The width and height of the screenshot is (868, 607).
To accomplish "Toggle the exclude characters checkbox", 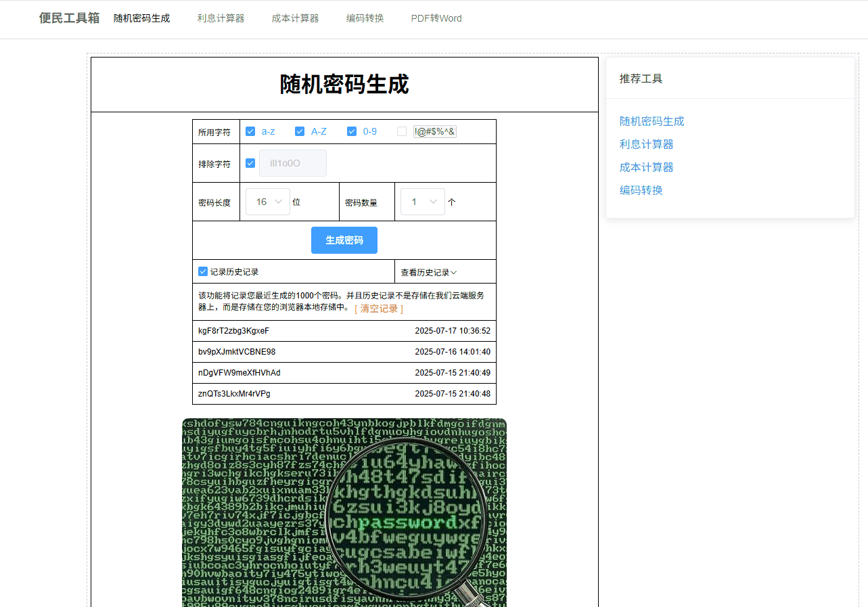I will pyautogui.click(x=250, y=163).
